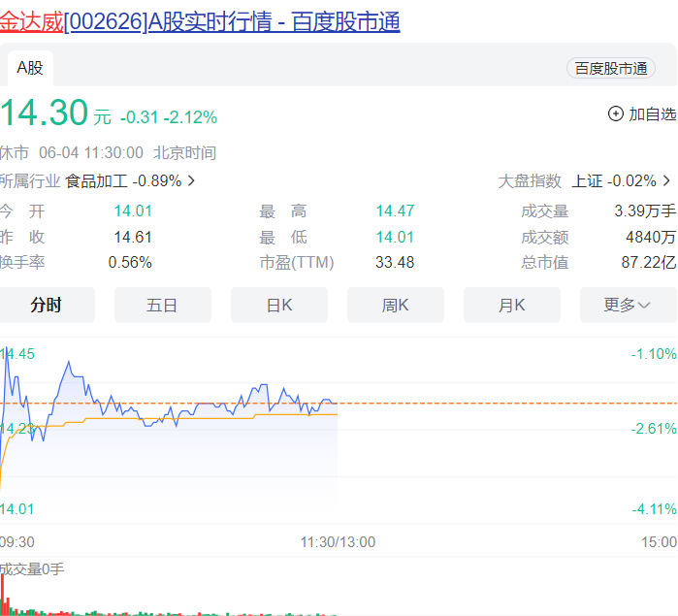Click the 昨收 value 14.61
The image size is (678, 616).
133,237
